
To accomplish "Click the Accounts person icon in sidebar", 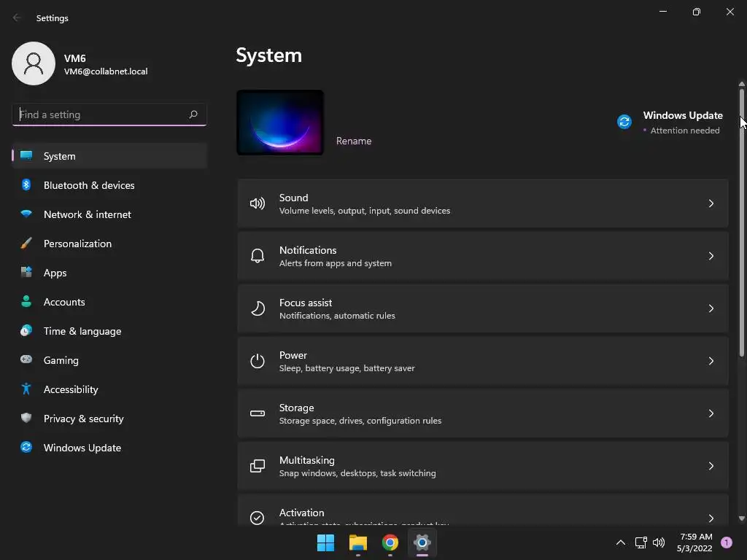I will 26,301.
